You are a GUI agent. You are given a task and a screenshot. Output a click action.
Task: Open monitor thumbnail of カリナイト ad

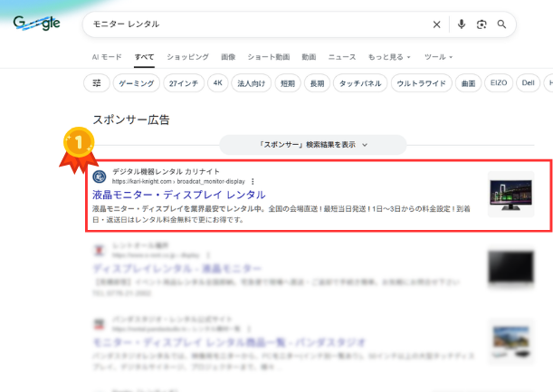(x=510, y=194)
